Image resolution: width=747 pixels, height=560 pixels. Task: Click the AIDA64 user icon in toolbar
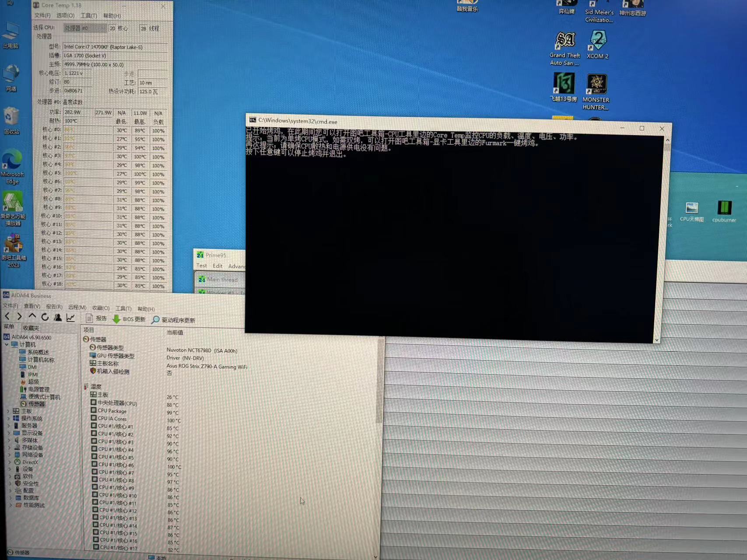click(57, 317)
